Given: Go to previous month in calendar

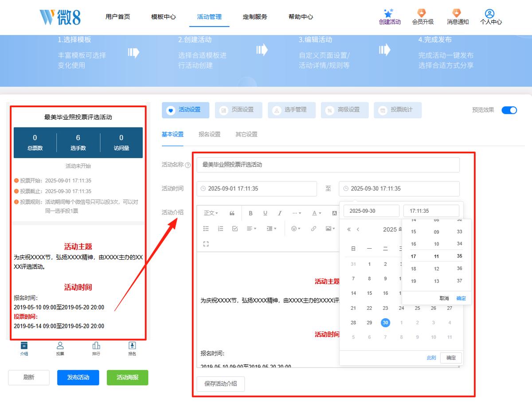Looking at the screenshot, I should coord(358,229).
